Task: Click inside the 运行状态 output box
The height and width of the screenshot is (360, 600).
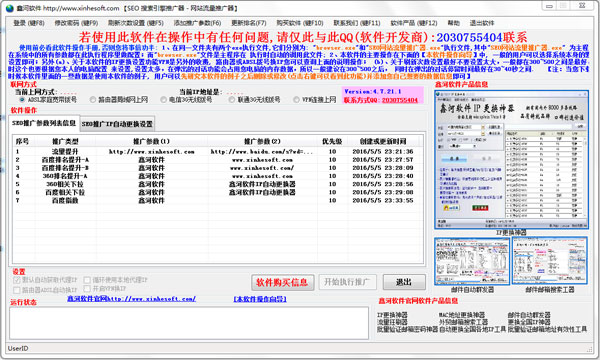Action: click(x=189, y=323)
